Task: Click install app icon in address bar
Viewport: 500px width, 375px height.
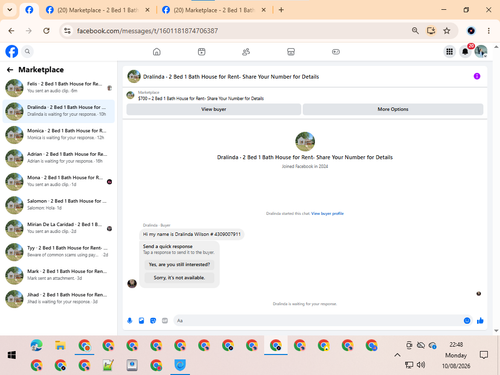Action: click(431, 31)
